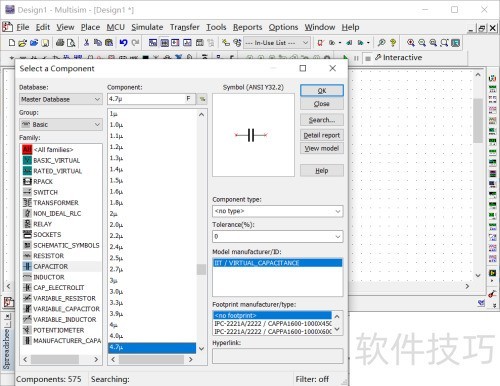
Task: Click the Pause simulation icon
Action: click(356, 58)
